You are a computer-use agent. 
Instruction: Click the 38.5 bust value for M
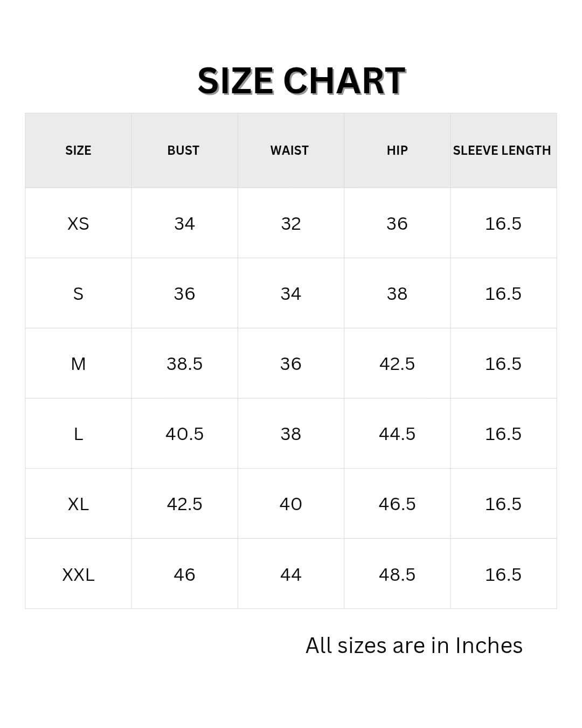click(184, 364)
